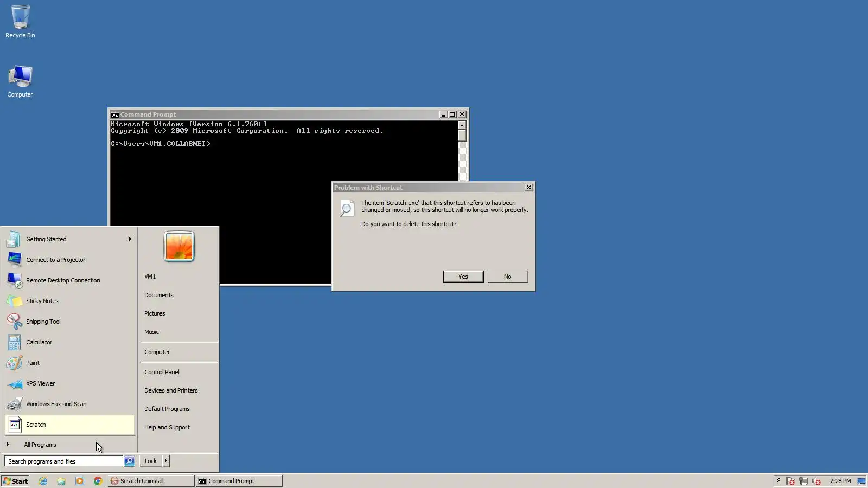Image resolution: width=868 pixels, height=488 pixels.
Task: Click the Show desktop button in the tray
Action: (861, 481)
